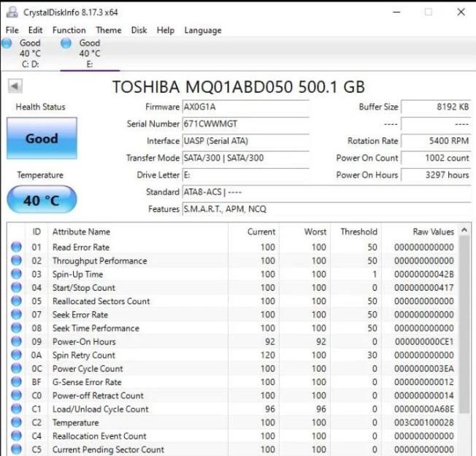
Task: Click the Drive Letter field
Action: point(245,175)
